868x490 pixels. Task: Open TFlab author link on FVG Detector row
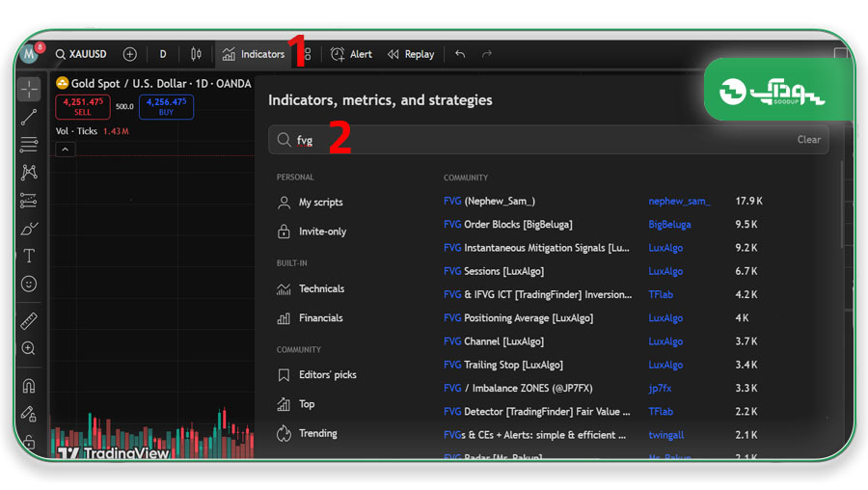coord(661,411)
